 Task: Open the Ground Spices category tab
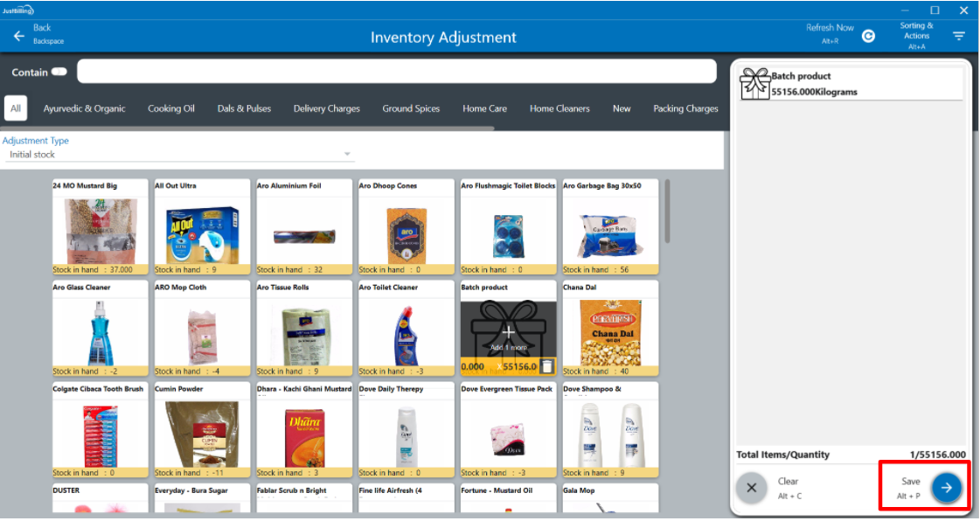click(411, 108)
